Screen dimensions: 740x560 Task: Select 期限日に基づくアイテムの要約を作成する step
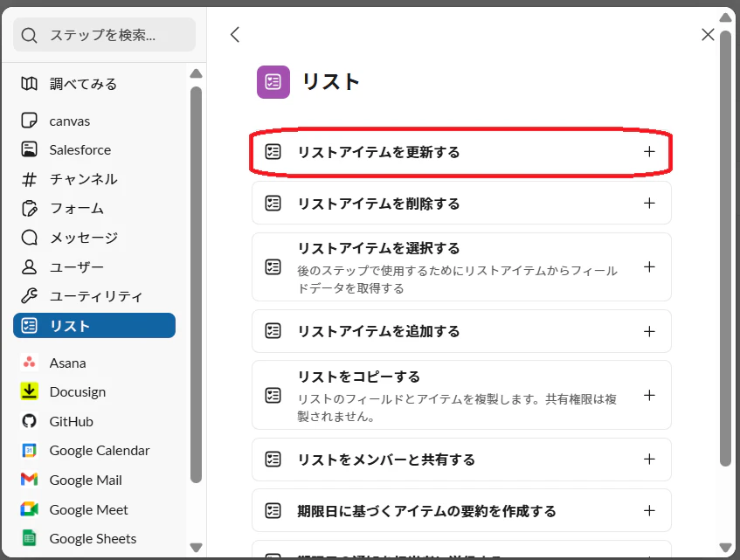coord(461,510)
